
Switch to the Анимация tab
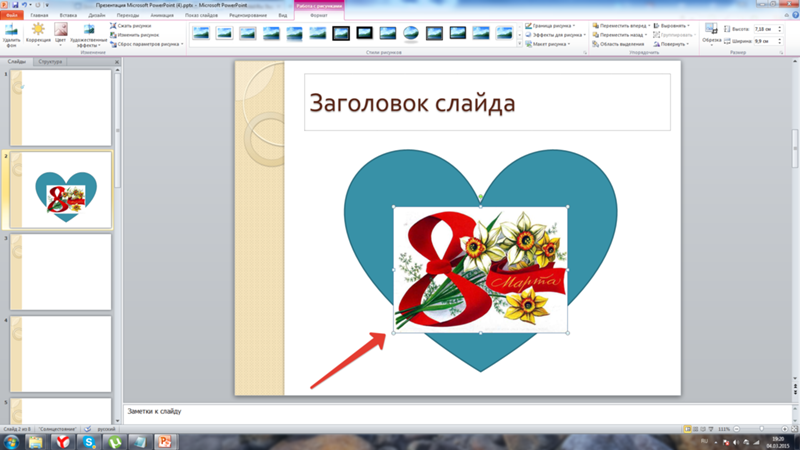click(x=162, y=15)
